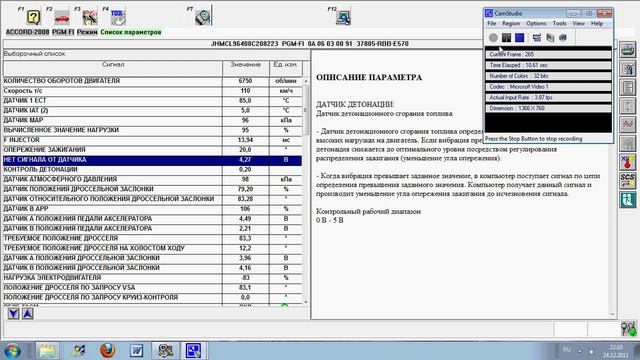This screenshot has height=360, width=640.
Task: Open the CamStudio File menu
Action: coord(491,24)
